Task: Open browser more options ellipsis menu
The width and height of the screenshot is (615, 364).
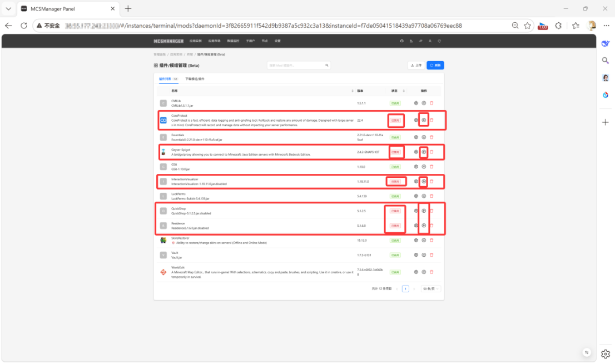Action: point(606,26)
